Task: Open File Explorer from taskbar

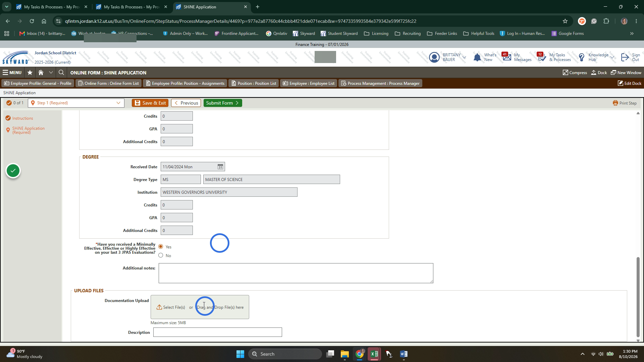Action: (345, 354)
